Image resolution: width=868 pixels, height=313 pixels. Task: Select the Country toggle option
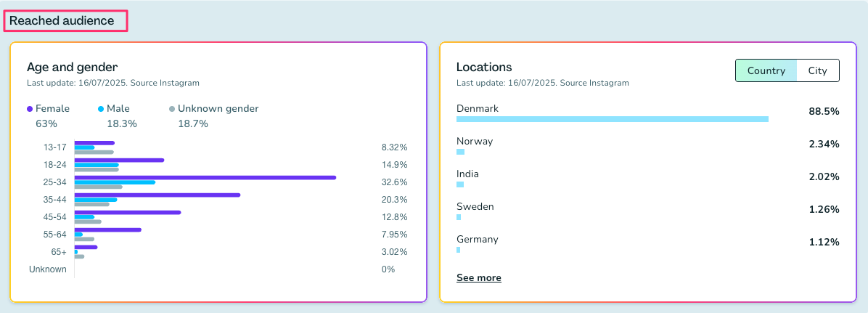[x=766, y=70]
